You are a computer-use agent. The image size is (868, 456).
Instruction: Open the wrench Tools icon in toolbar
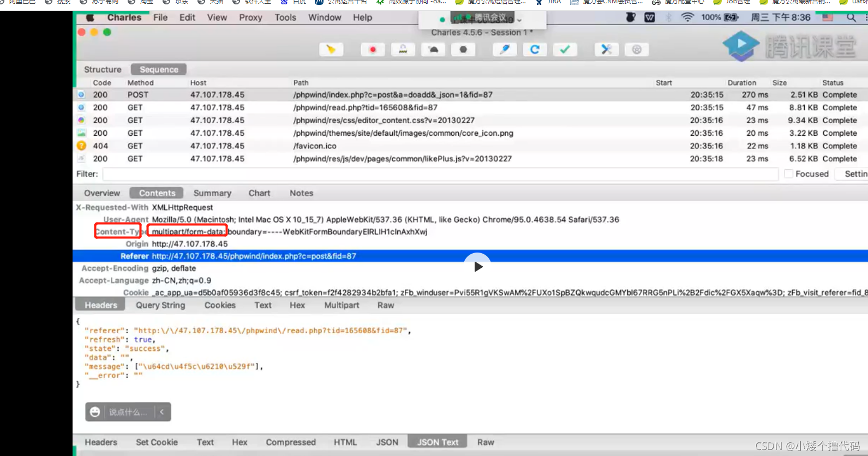pyautogui.click(x=606, y=50)
